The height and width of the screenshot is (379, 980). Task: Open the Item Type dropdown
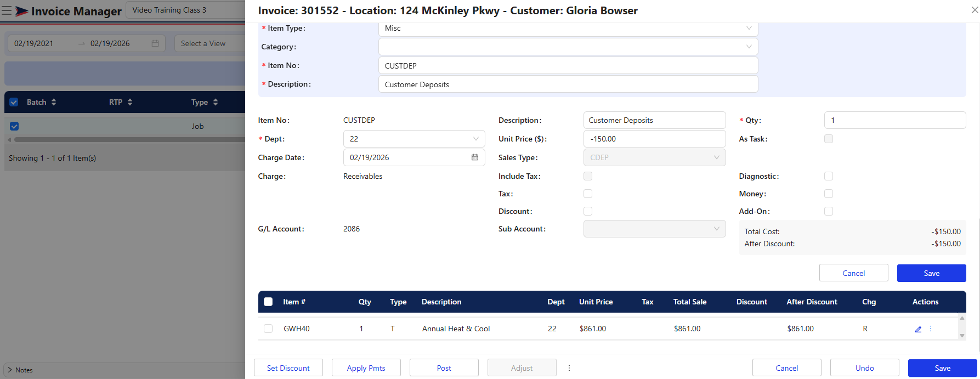point(568,29)
